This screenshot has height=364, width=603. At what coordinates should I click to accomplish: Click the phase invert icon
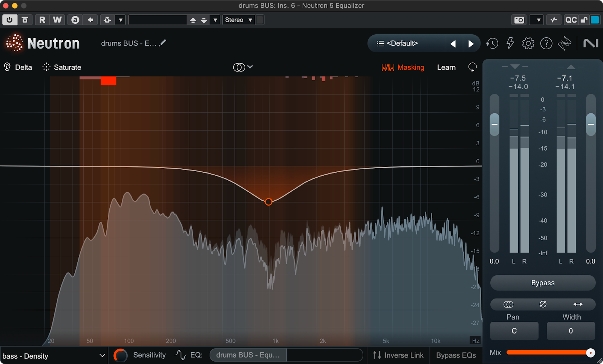point(543,304)
